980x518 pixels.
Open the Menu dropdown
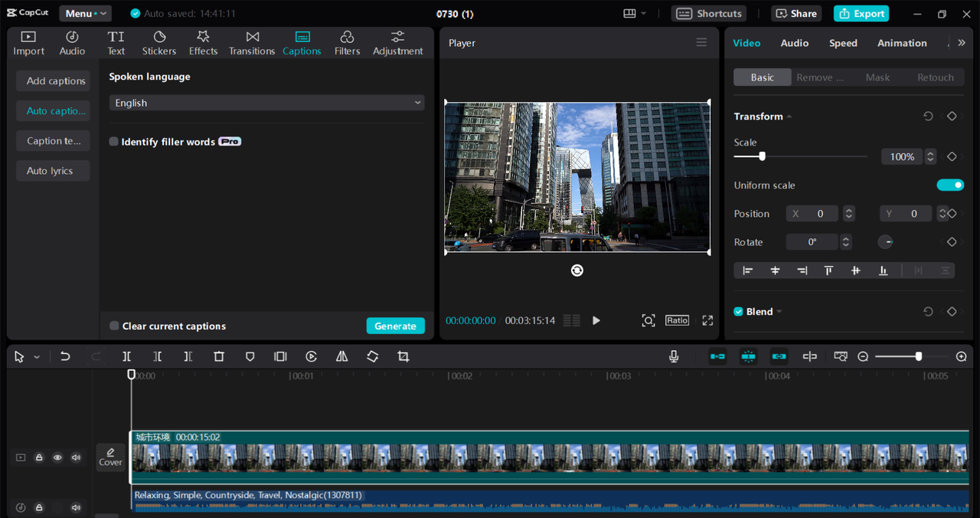pos(84,14)
